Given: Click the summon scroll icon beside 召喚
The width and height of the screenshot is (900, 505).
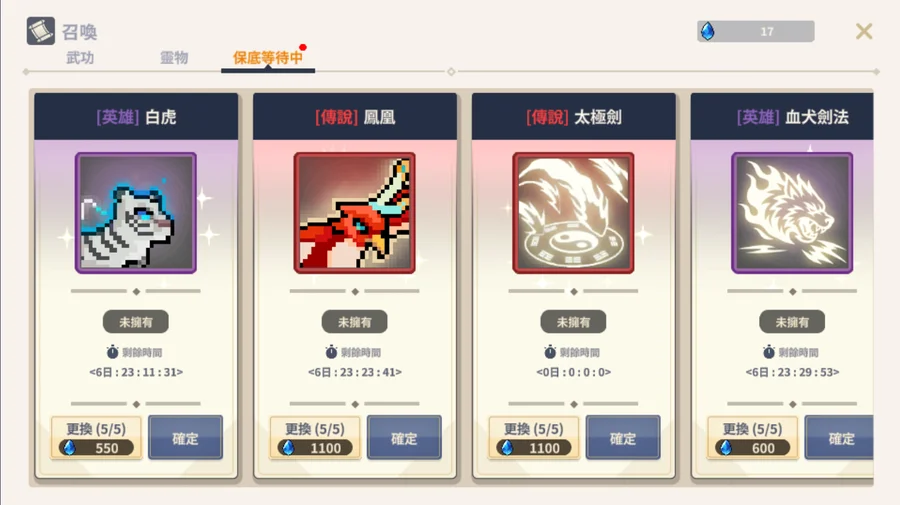Looking at the screenshot, I should [41, 31].
